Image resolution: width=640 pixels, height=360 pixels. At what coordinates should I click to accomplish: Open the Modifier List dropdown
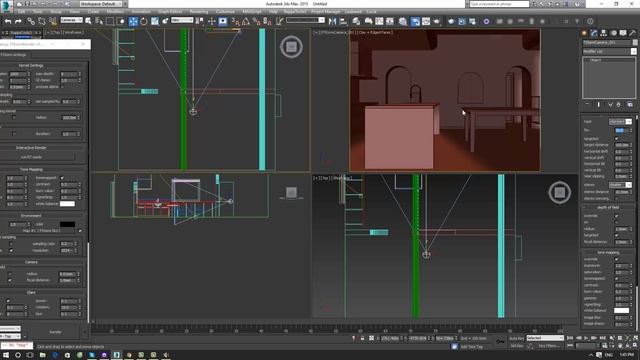[x=609, y=51]
